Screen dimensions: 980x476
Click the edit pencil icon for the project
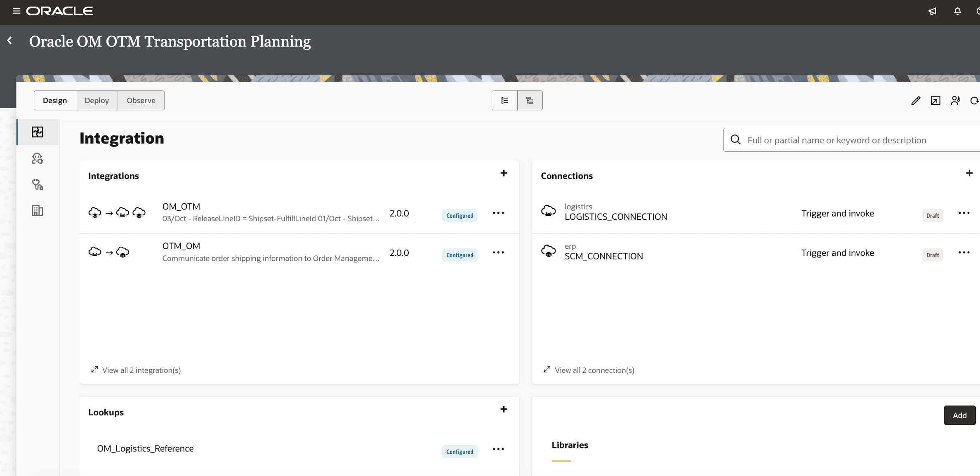916,100
